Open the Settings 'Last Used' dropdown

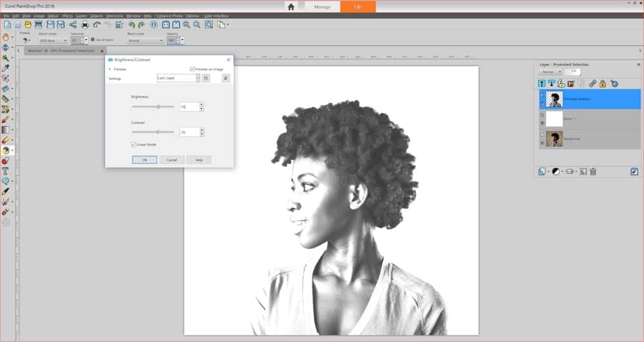point(178,78)
